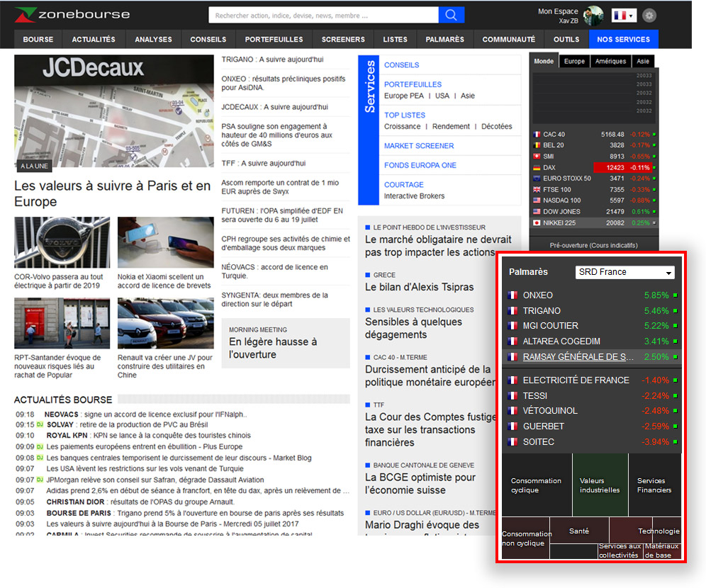Open the MARKET SCREENER link
Viewport: 706px width, 588px height.
pos(419,146)
